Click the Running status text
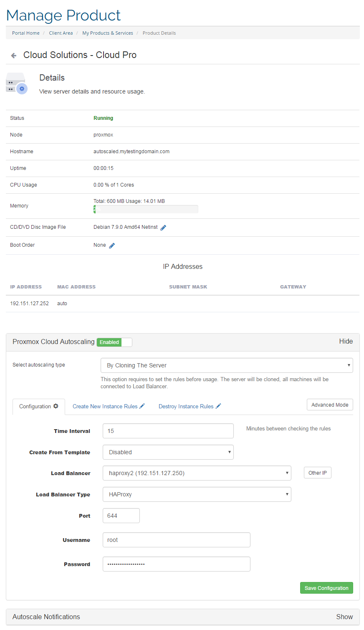 point(103,118)
